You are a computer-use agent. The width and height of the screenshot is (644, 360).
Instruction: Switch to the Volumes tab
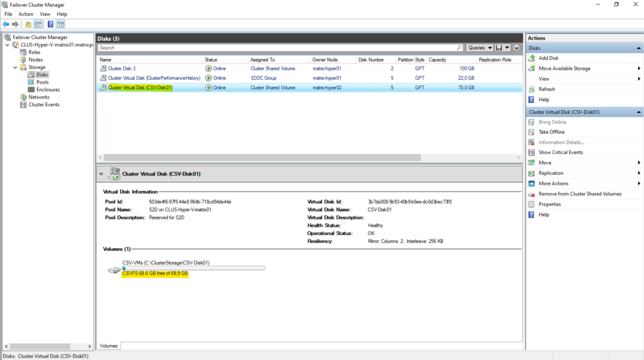[109, 346]
